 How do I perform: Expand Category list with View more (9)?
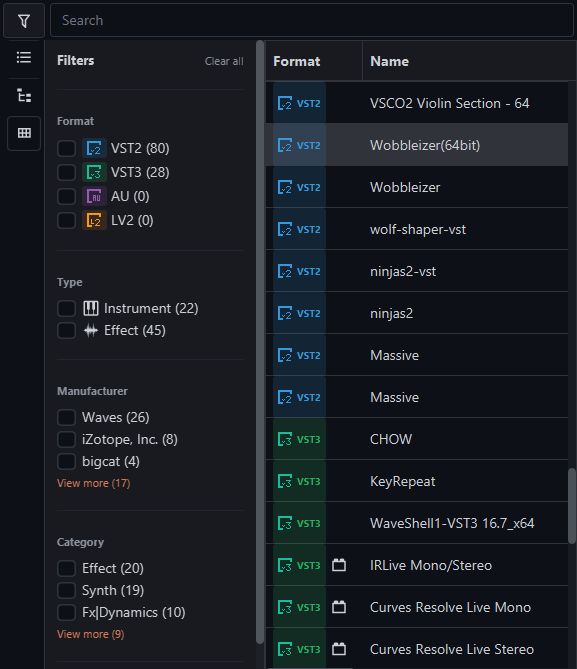click(x=90, y=634)
